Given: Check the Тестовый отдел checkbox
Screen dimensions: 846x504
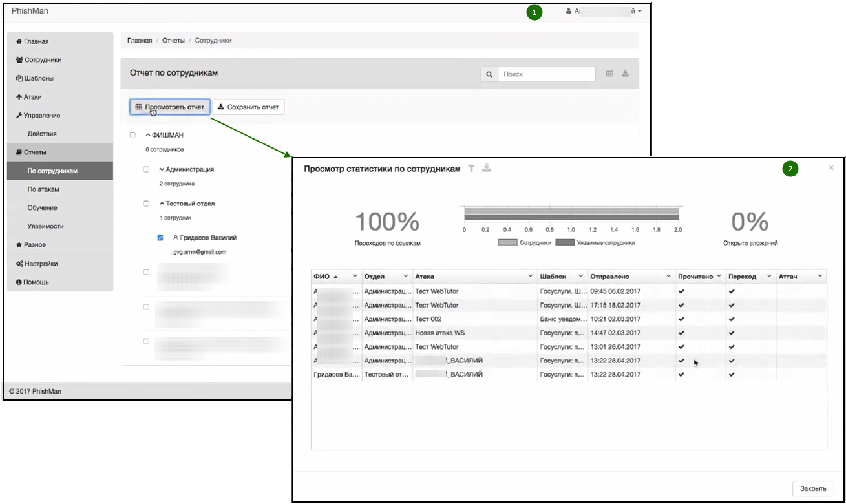Looking at the screenshot, I should click(x=147, y=204).
